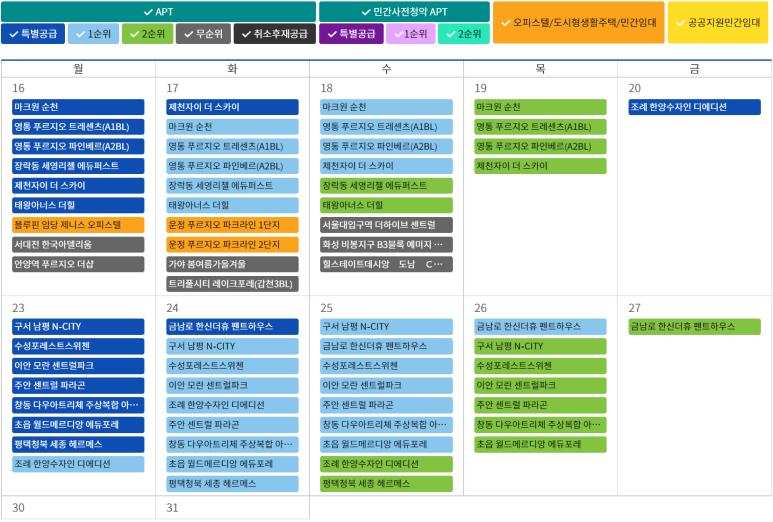The image size is (773, 522).
Task: Open 조례 한양수자인 디에디션 on the 23rd
Action: point(78,464)
